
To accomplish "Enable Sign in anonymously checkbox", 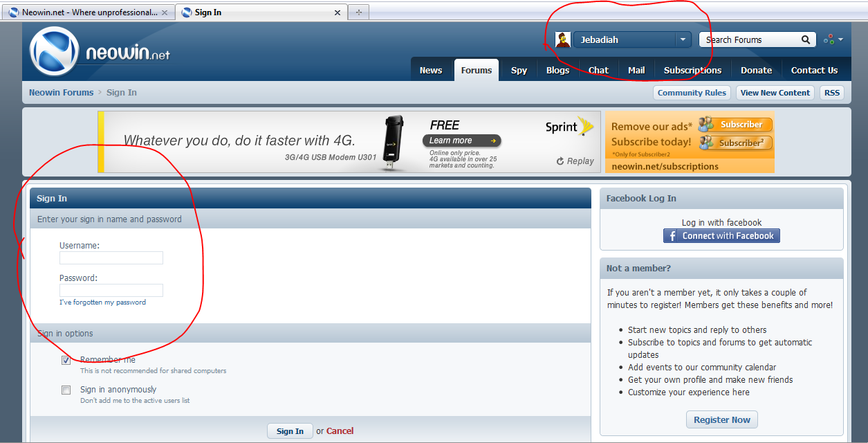I will click(66, 390).
